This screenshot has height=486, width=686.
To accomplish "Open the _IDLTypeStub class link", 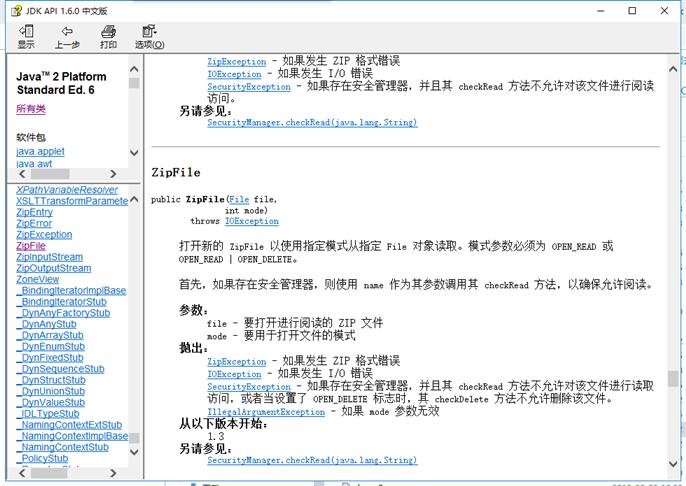I will tap(48, 413).
